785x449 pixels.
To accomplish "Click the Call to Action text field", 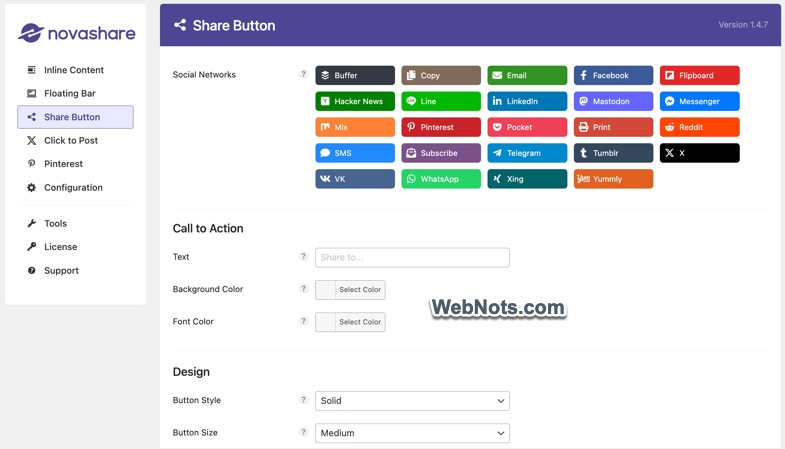I will 412,257.
